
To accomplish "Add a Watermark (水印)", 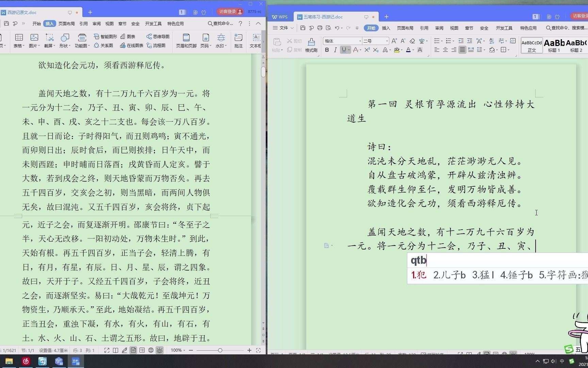I will pyautogui.click(x=221, y=41).
